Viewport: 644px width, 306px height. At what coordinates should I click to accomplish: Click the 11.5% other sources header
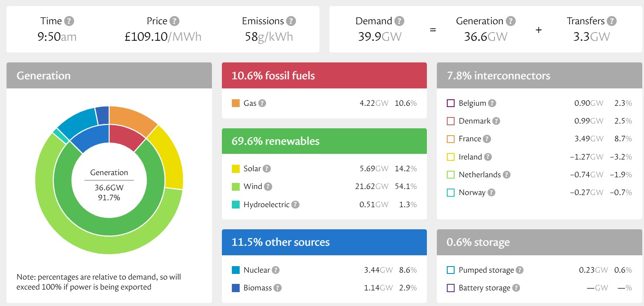pos(324,242)
